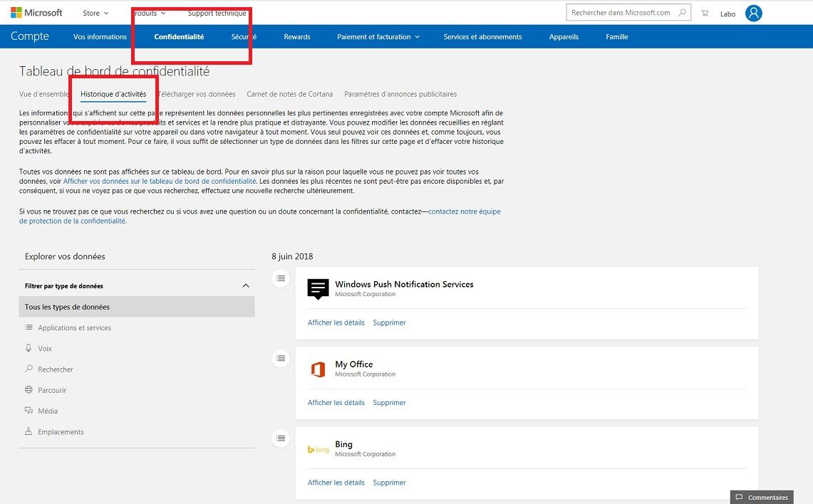813x504 pixels.
Task: Click Afficher vos données sur le tableau link
Action: click(160, 182)
